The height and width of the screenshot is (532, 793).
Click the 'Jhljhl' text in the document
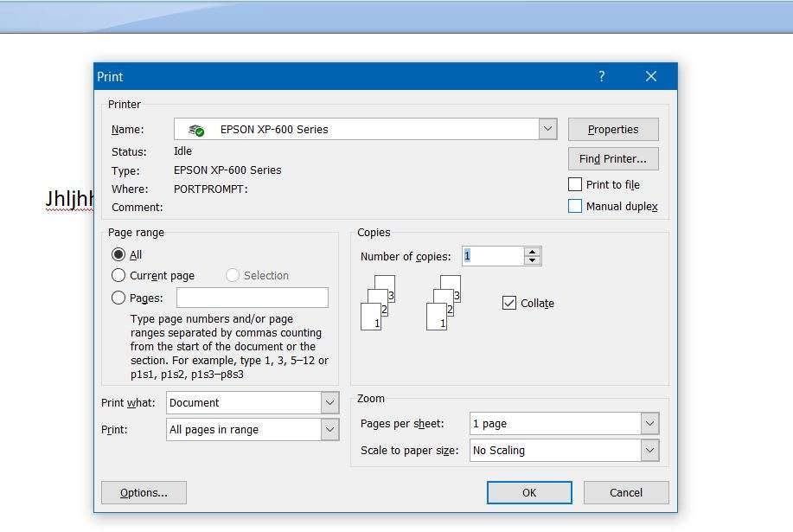pos(70,198)
